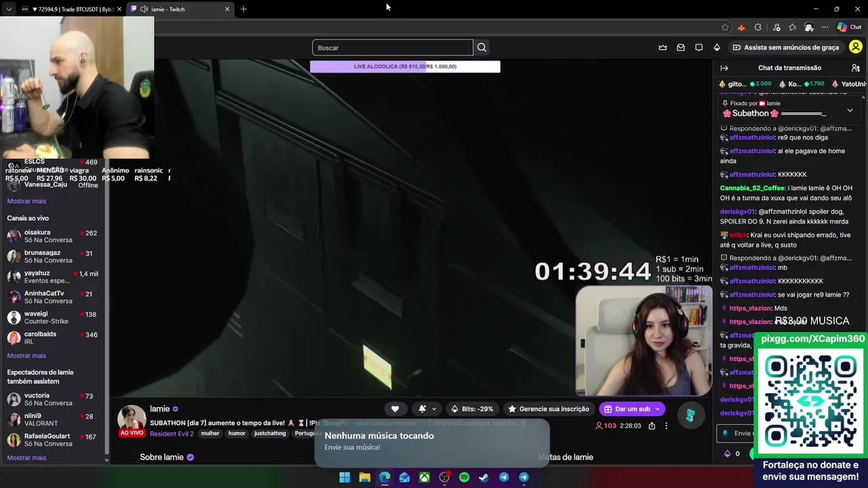Image resolution: width=868 pixels, height=488 pixels.
Task: Open the brunasagaz channel
Action: pos(53,257)
